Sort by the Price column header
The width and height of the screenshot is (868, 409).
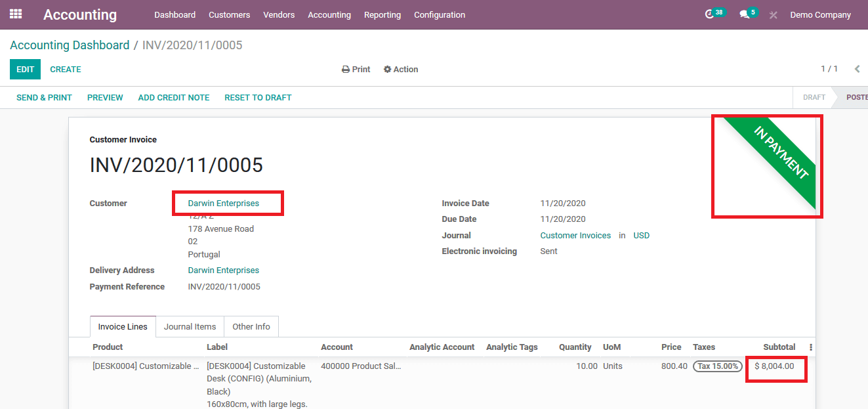coord(671,347)
